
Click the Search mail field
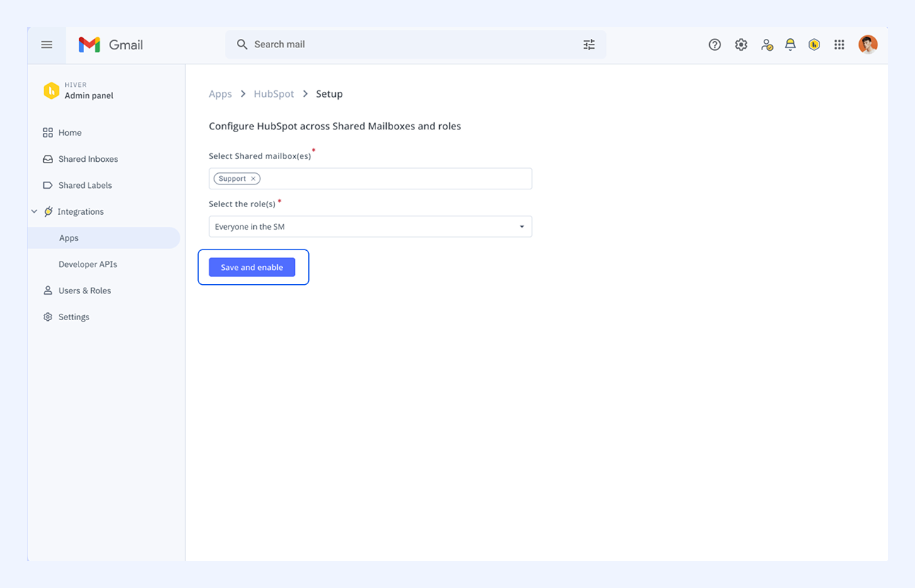pos(416,45)
